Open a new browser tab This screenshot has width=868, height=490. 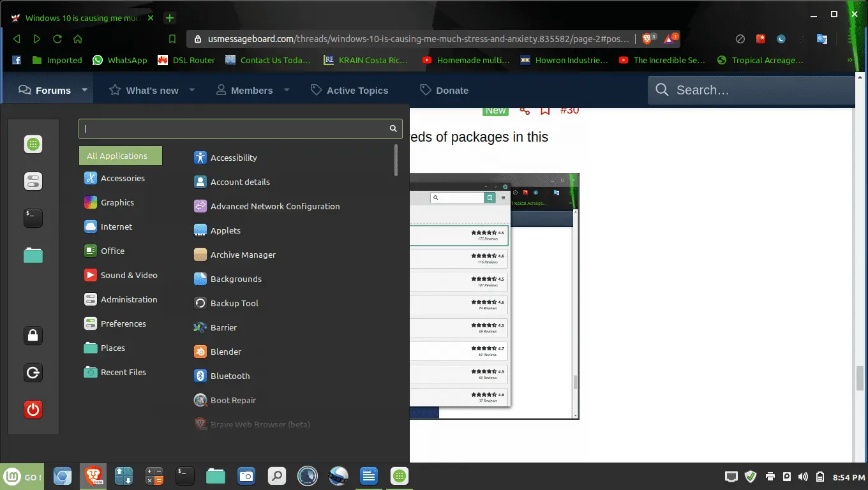(170, 18)
